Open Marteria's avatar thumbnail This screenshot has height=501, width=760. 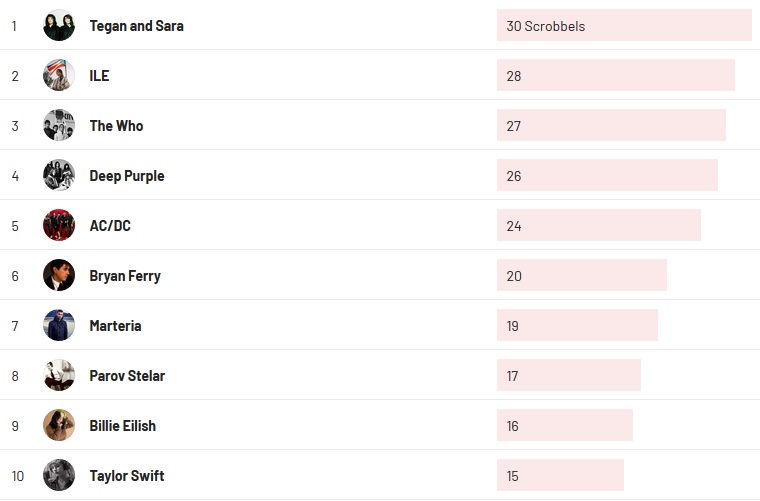coord(59,325)
